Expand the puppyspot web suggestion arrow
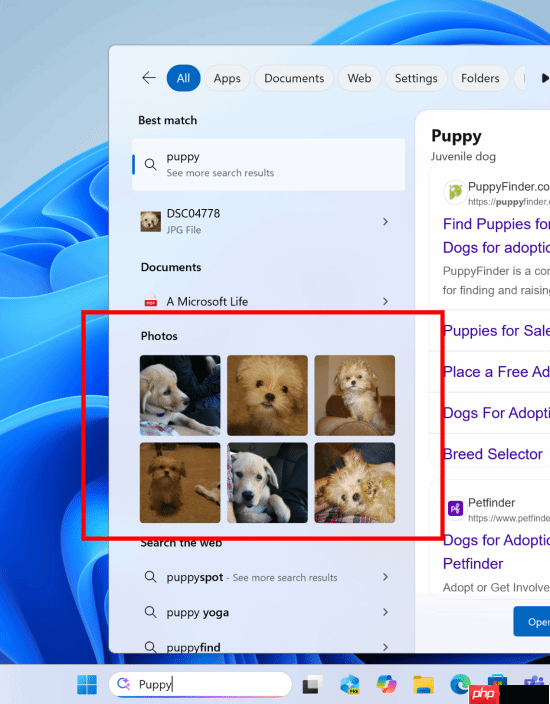 pyautogui.click(x=385, y=577)
